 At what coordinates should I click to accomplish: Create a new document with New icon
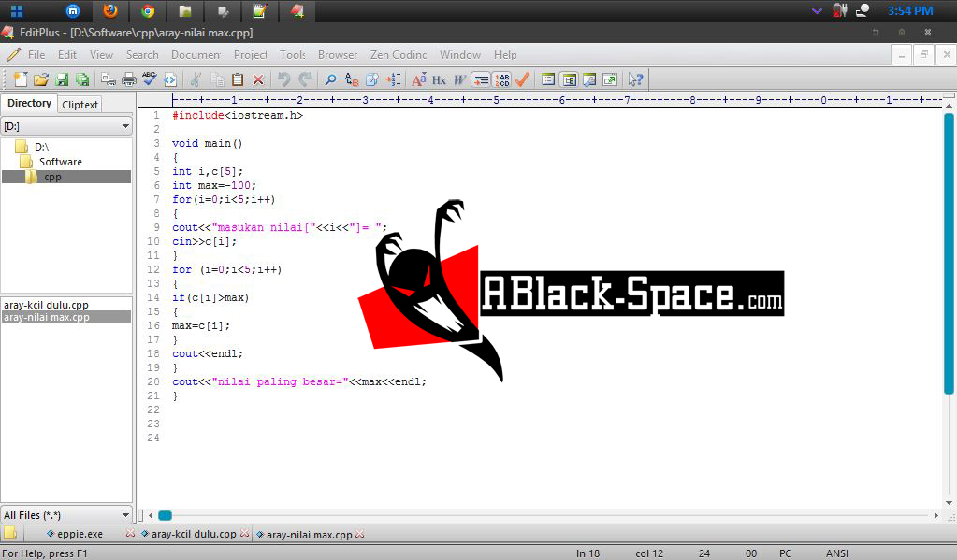tap(21, 79)
